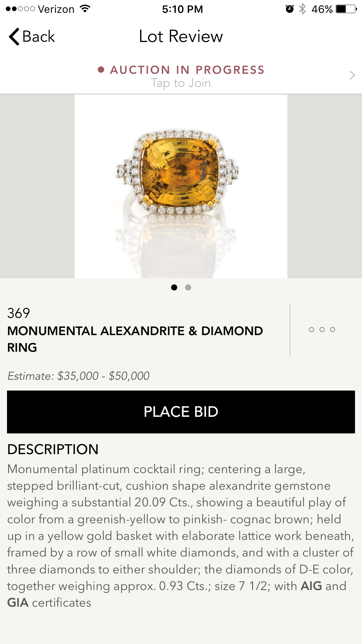Tap the red auction live dot
Screen dimensions: 362x644
101,70
